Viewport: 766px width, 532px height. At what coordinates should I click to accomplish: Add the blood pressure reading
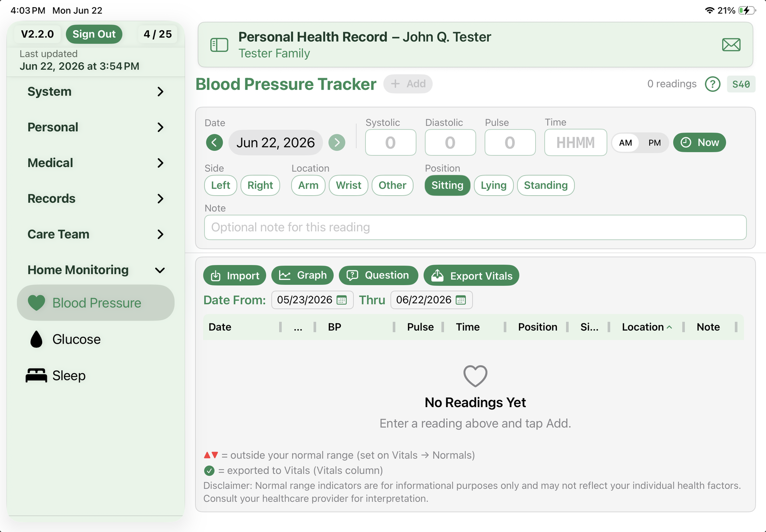click(408, 84)
